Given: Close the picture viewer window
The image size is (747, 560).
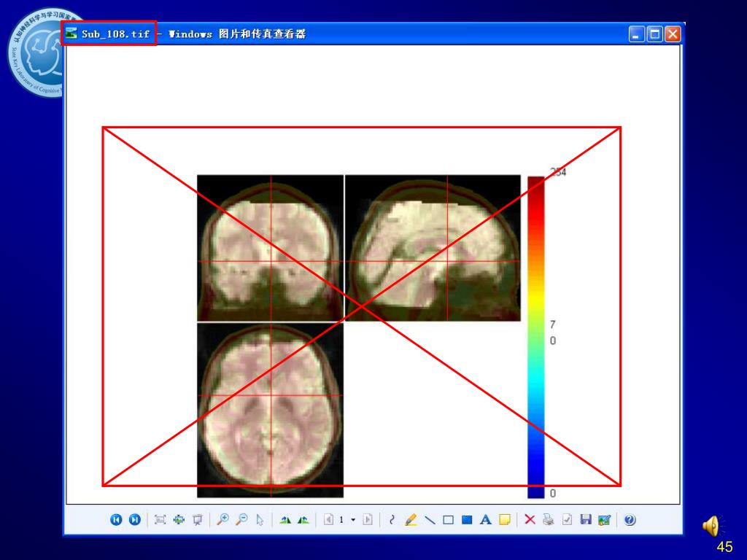Looking at the screenshot, I should 673,34.
